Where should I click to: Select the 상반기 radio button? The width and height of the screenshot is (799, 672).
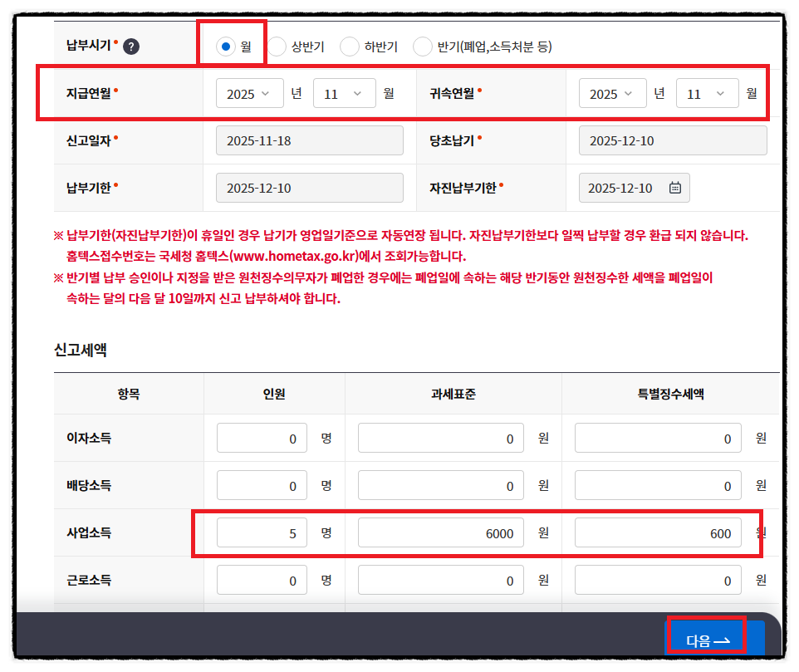click(277, 47)
